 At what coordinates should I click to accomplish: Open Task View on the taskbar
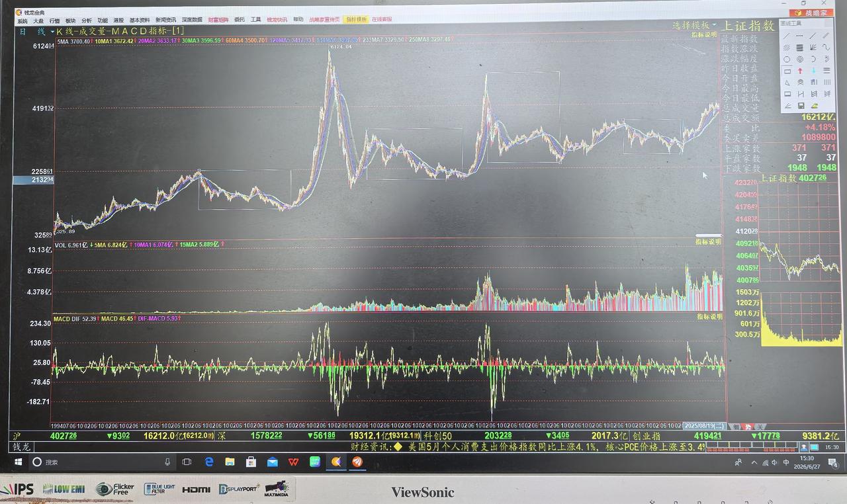point(187,462)
